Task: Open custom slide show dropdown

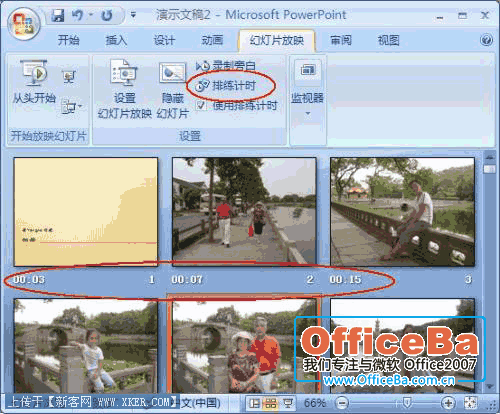Action: [71, 107]
